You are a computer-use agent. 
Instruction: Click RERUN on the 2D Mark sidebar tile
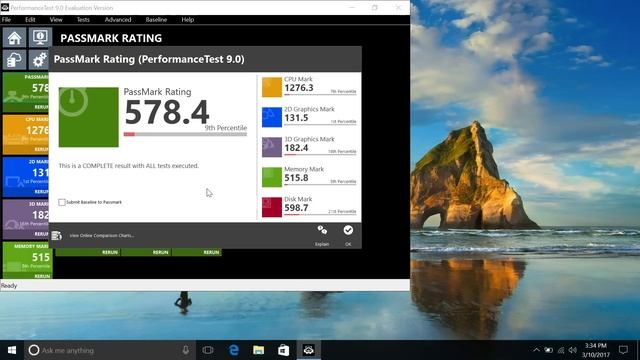[41, 191]
